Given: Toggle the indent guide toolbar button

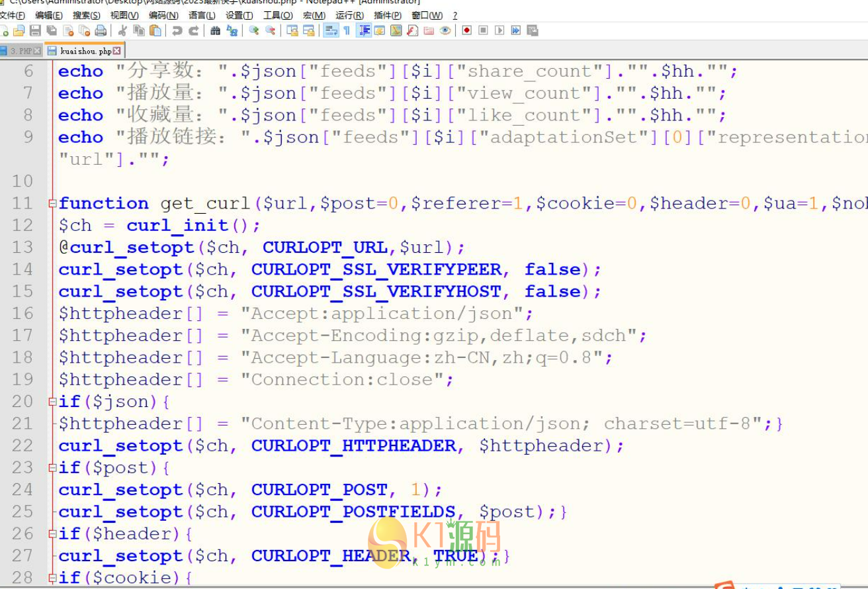Looking at the screenshot, I should [363, 30].
